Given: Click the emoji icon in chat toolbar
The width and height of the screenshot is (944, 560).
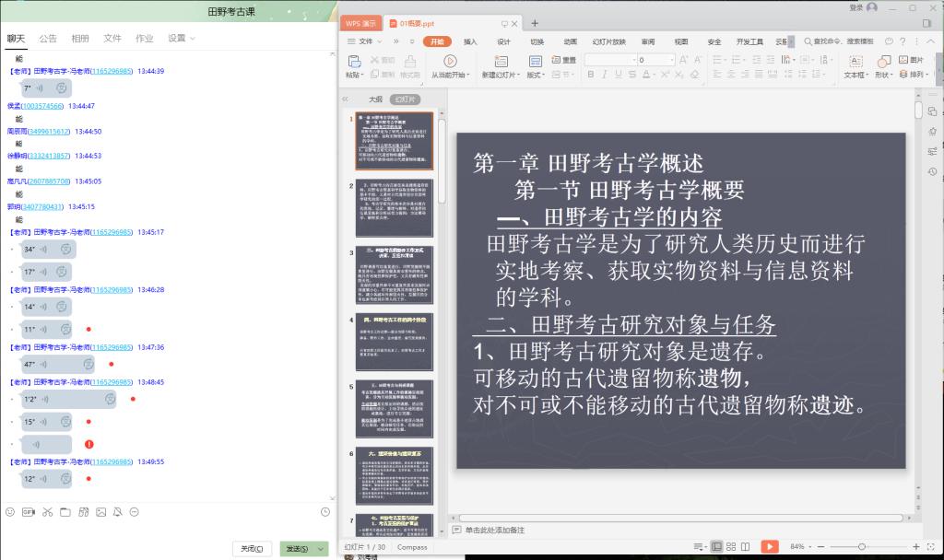Looking at the screenshot, I should click(10, 512).
